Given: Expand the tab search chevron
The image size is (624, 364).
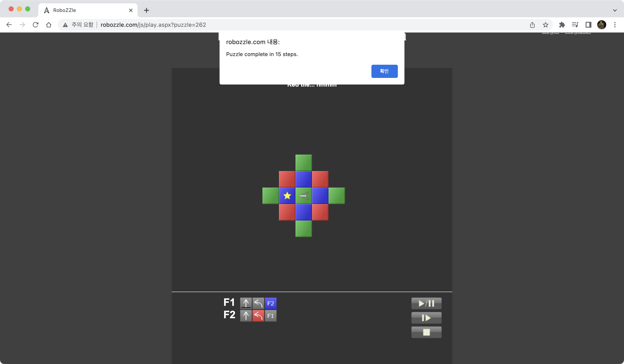Looking at the screenshot, I should point(615,10).
